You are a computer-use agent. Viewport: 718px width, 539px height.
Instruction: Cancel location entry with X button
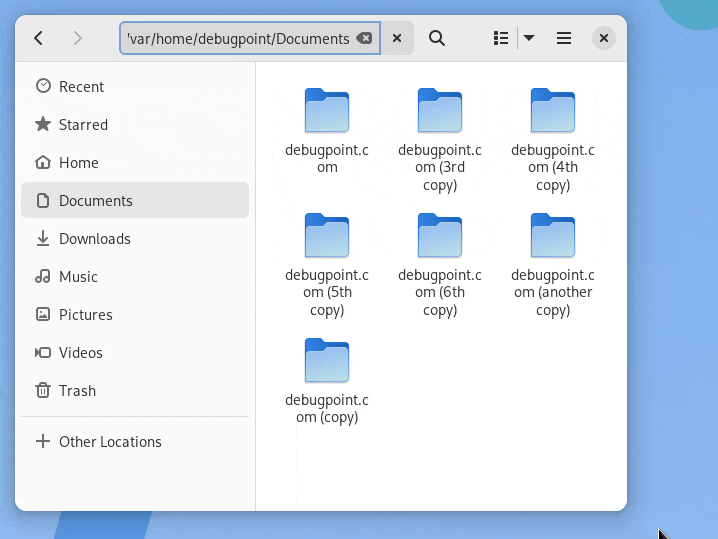[x=397, y=38]
